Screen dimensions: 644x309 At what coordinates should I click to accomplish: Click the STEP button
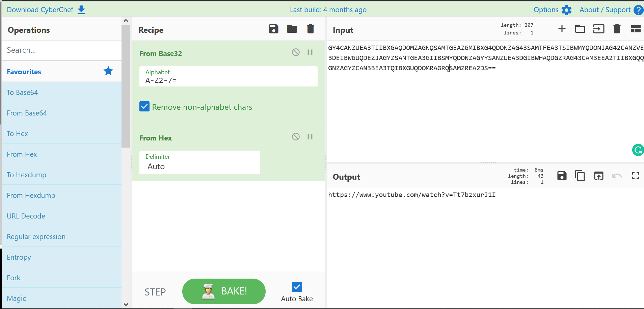(155, 292)
